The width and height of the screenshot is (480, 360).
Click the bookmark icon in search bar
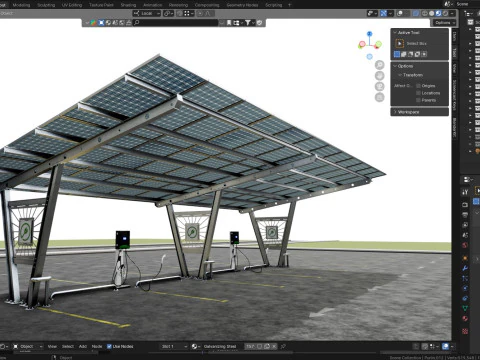click(229, 23)
